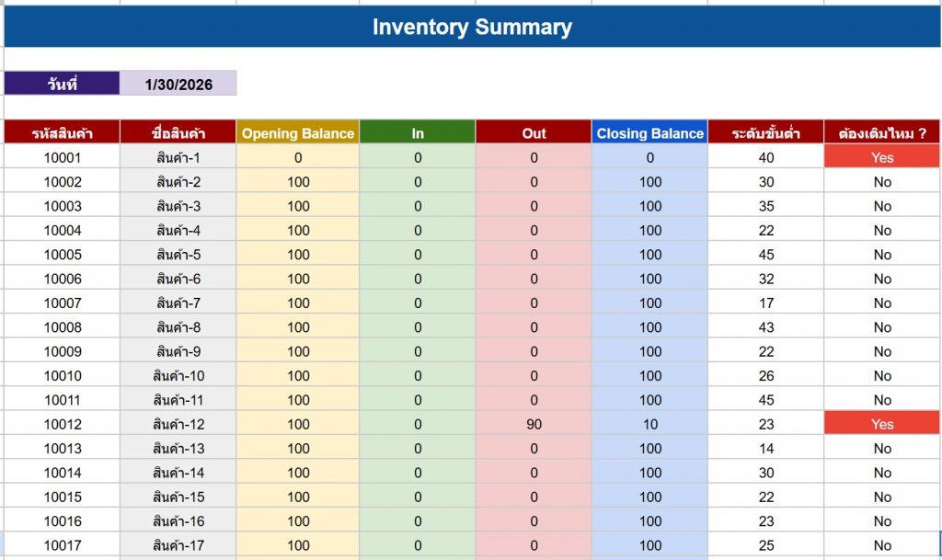Select the Out cell containing 90
Image resolution: width=942 pixels, height=560 pixels.
click(534, 424)
